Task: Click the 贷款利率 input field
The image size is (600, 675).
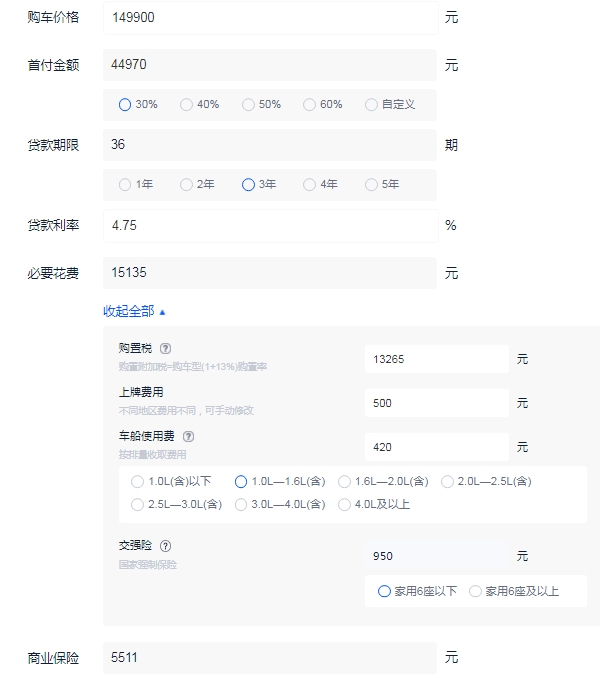Action: tap(270, 225)
